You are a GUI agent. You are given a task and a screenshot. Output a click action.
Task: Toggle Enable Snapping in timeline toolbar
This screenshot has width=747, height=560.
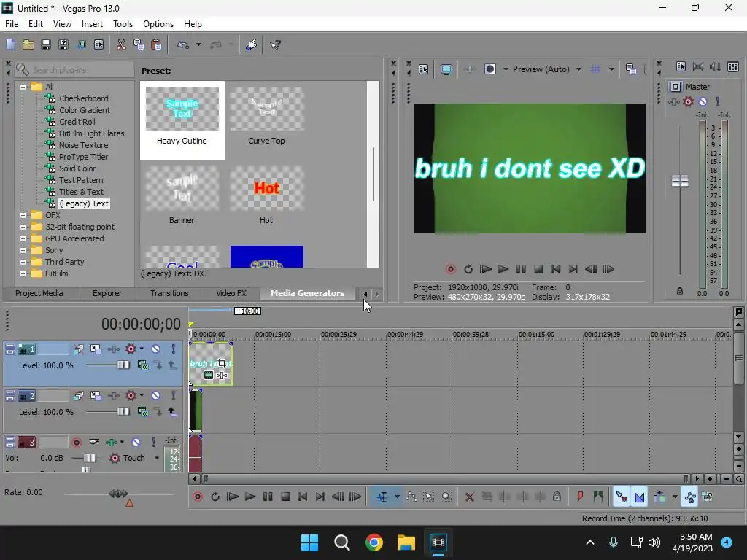pos(622,497)
